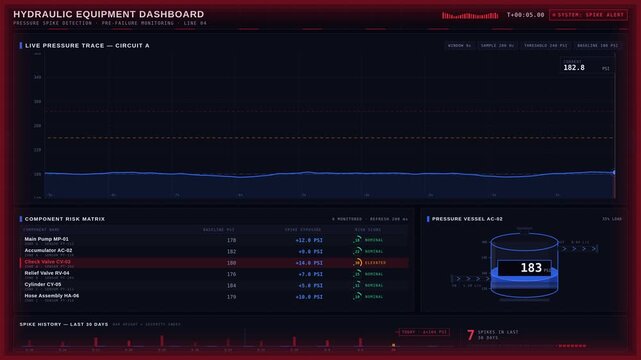
Task: Select the highlighted Check Valve CV-03 row
Action: pyautogui.click(x=214, y=263)
